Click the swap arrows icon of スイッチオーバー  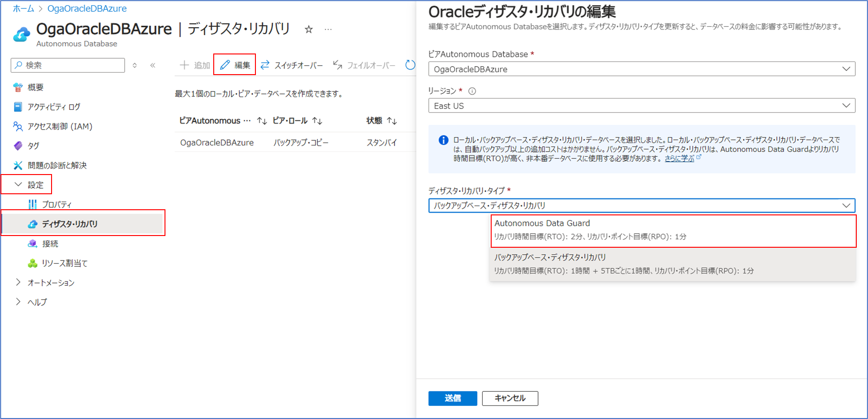tap(265, 65)
